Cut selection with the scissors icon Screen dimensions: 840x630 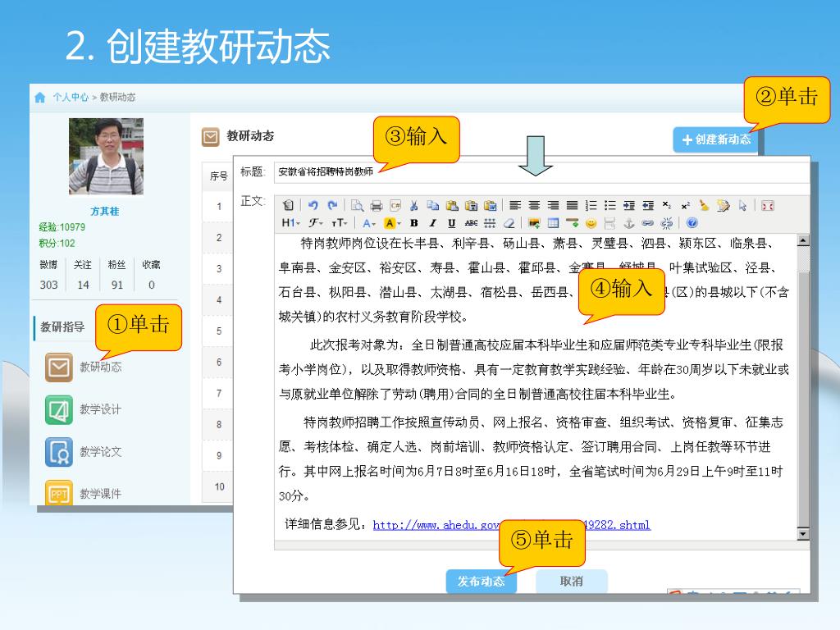point(413,205)
